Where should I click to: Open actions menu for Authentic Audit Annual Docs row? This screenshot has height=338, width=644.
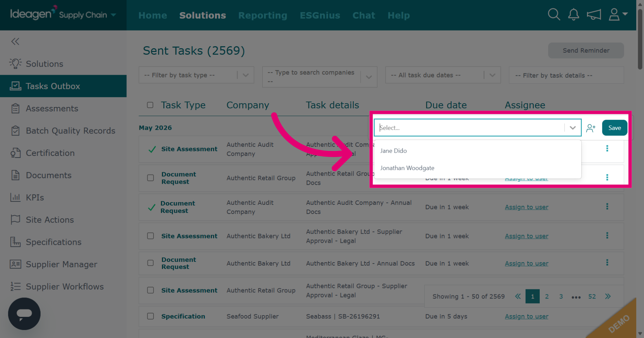[x=607, y=207]
